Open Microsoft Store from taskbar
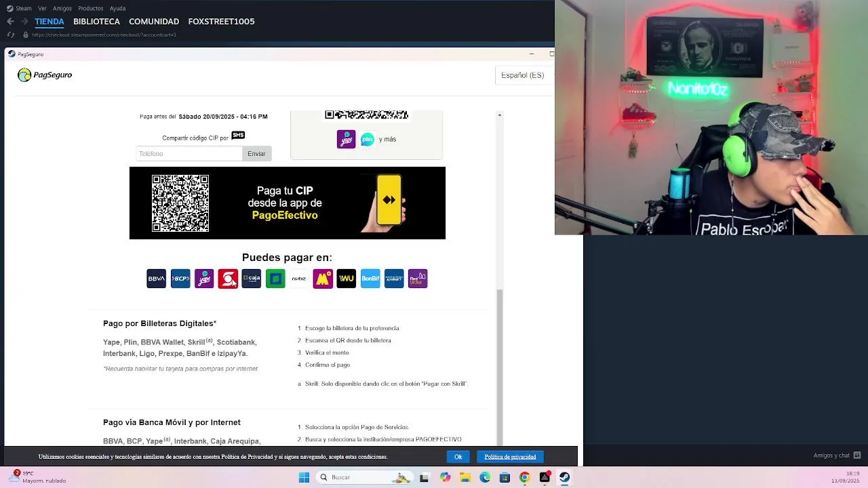868x488 pixels. click(x=505, y=477)
